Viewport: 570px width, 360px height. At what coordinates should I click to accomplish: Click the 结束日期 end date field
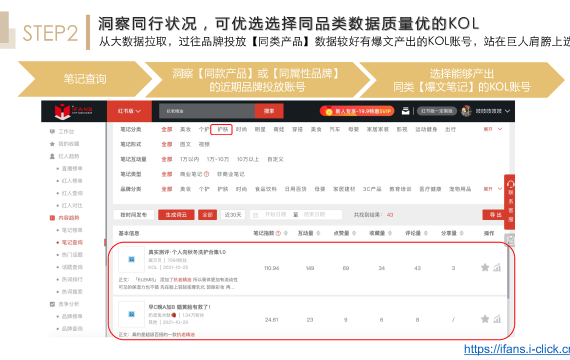(314, 215)
